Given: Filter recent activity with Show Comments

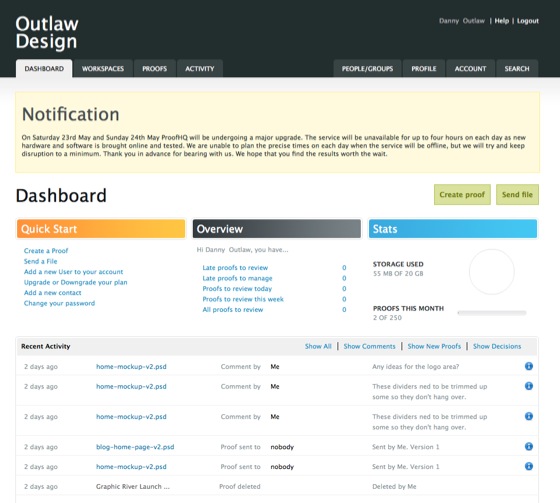Looking at the screenshot, I should point(369,346).
